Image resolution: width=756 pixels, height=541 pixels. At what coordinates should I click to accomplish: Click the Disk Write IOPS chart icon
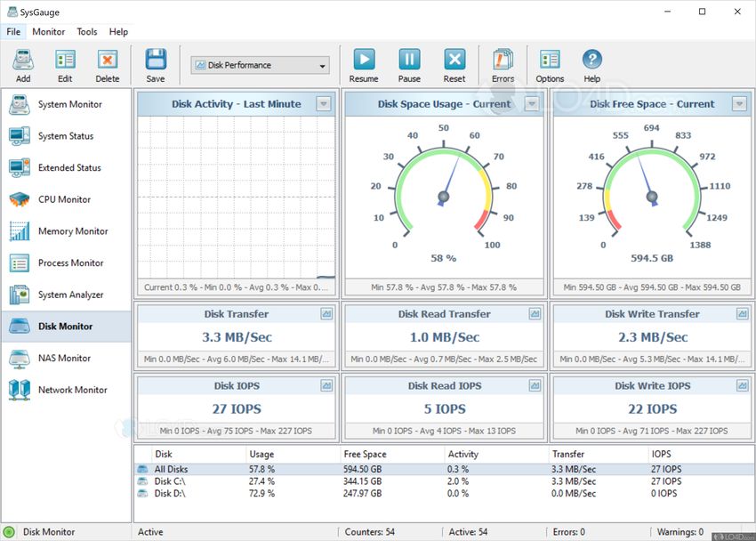[743, 386]
